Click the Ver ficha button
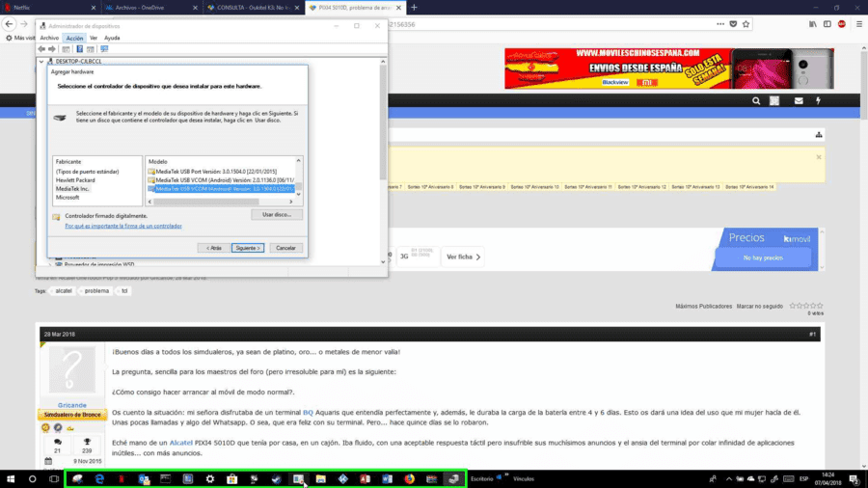 pyautogui.click(x=463, y=257)
